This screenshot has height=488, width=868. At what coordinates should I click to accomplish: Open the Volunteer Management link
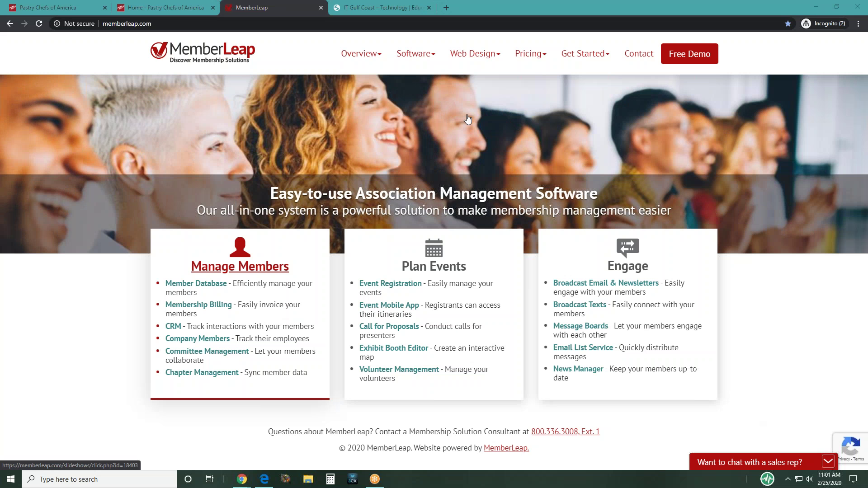point(399,369)
